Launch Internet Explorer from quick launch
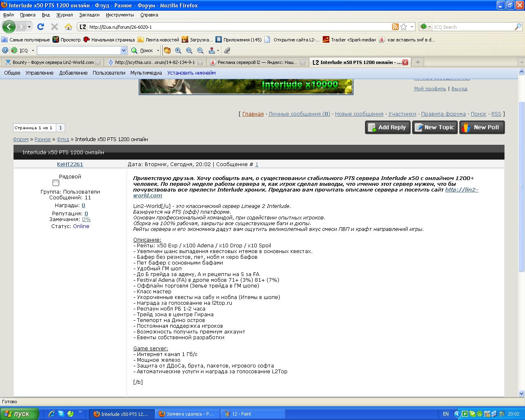The width and height of the screenshot is (525, 420). pos(52,414)
